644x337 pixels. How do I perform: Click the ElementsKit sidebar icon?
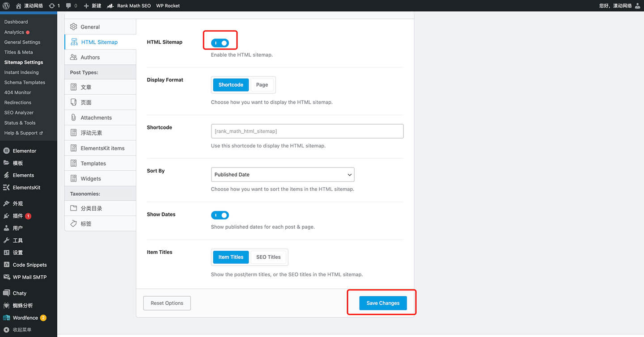pos(6,188)
